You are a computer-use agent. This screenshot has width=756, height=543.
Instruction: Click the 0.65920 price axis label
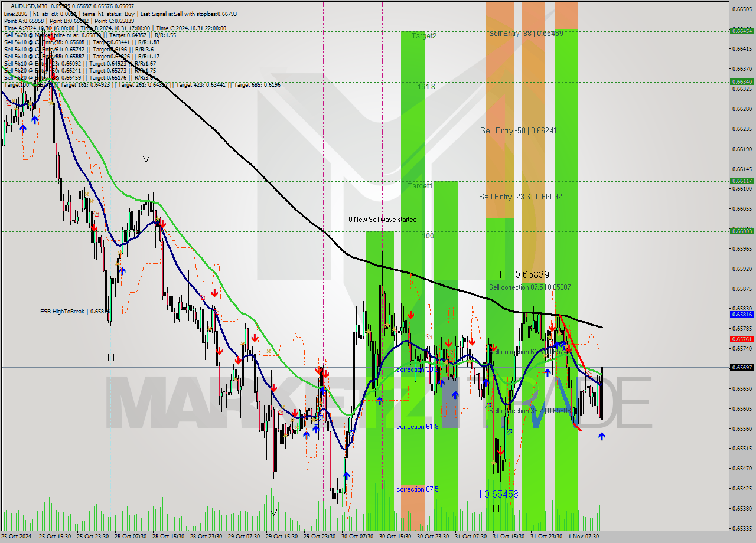tap(742, 269)
